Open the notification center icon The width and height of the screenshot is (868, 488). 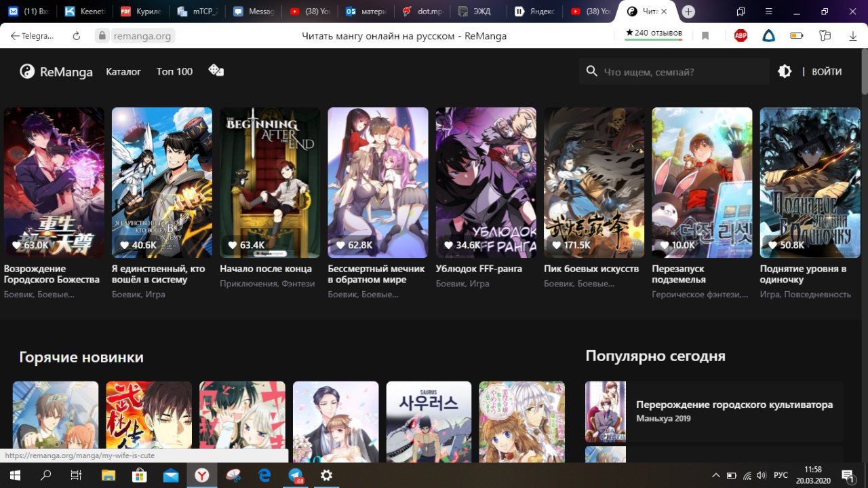[847, 475]
